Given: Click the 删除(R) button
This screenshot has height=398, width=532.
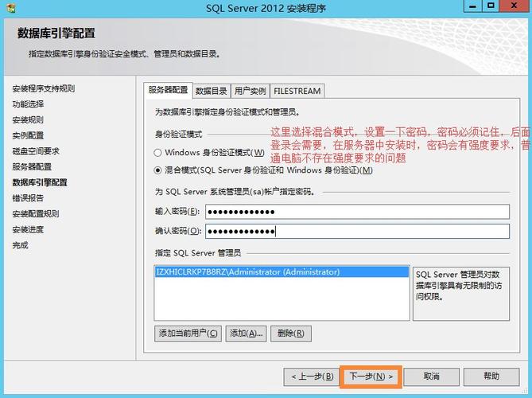Looking at the screenshot, I should 291,334.
